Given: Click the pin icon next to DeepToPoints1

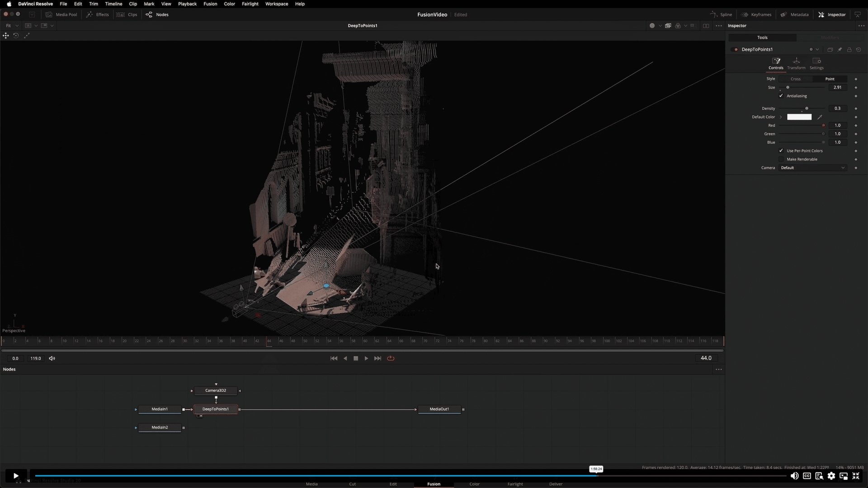Looking at the screenshot, I should point(840,49).
